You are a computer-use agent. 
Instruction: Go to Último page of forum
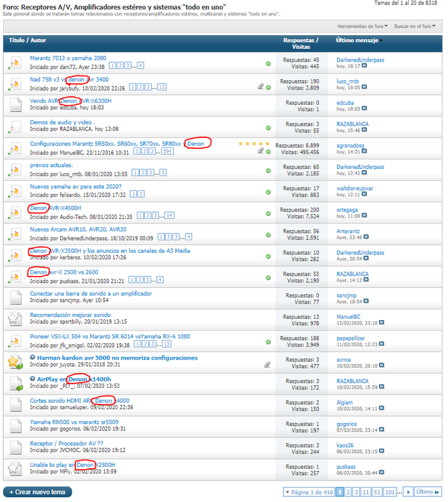[427, 492]
